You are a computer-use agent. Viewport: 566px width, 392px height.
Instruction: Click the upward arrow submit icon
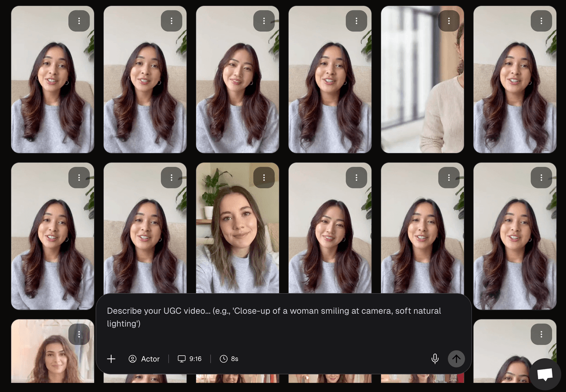click(456, 359)
